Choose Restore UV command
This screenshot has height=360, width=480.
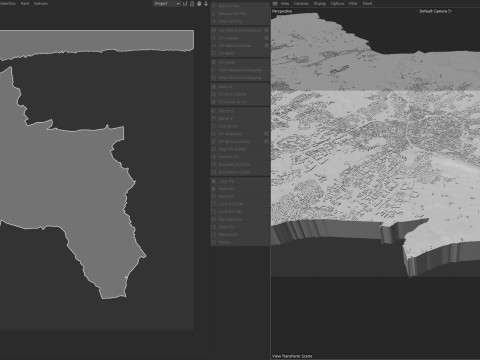click(240, 235)
